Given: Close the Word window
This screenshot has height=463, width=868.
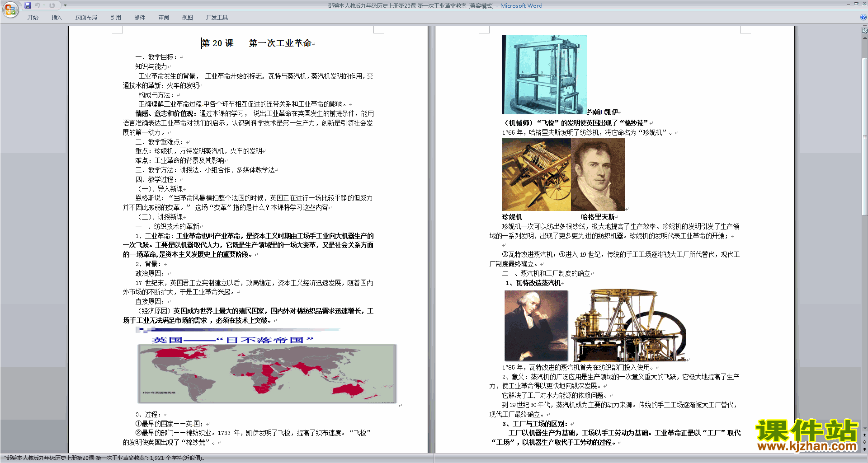Looking at the screenshot, I should pyautogui.click(x=863, y=4).
